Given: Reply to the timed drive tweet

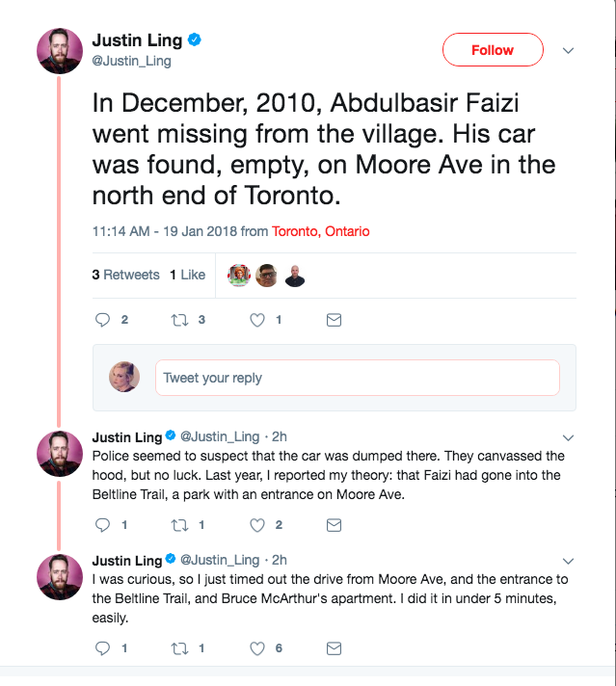Looking at the screenshot, I should [x=104, y=648].
